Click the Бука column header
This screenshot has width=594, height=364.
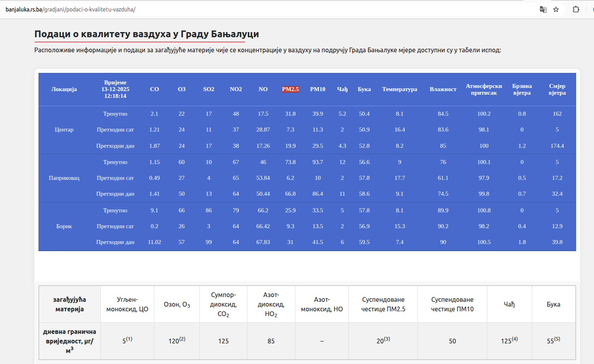364,89
